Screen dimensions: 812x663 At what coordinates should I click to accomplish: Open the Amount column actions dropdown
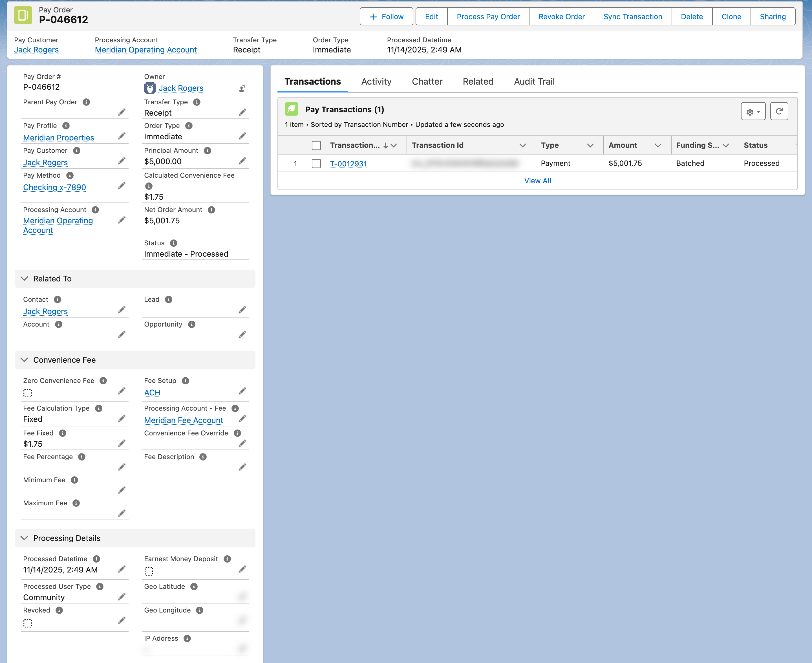point(658,146)
